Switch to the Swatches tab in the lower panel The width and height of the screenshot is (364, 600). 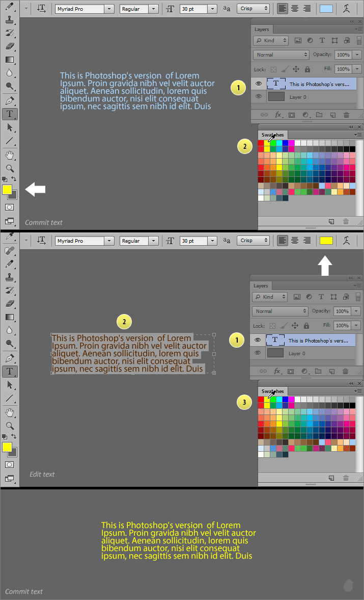pos(272,392)
